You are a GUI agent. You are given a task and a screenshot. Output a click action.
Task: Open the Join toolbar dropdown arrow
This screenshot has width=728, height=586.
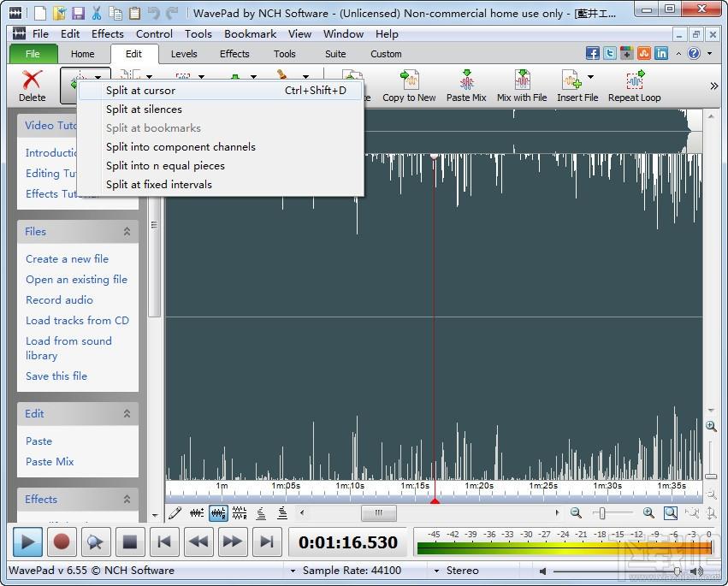click(149, 77)
